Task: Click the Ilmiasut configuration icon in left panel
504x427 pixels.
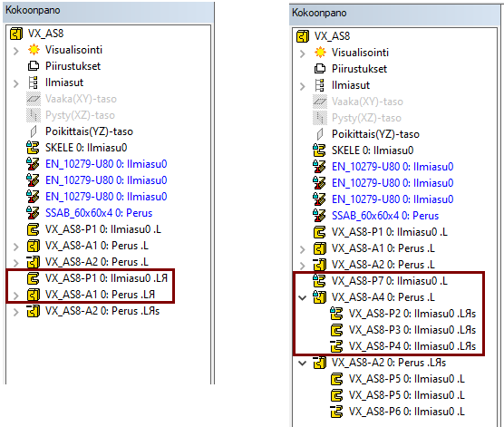Action: pos(34,82)
